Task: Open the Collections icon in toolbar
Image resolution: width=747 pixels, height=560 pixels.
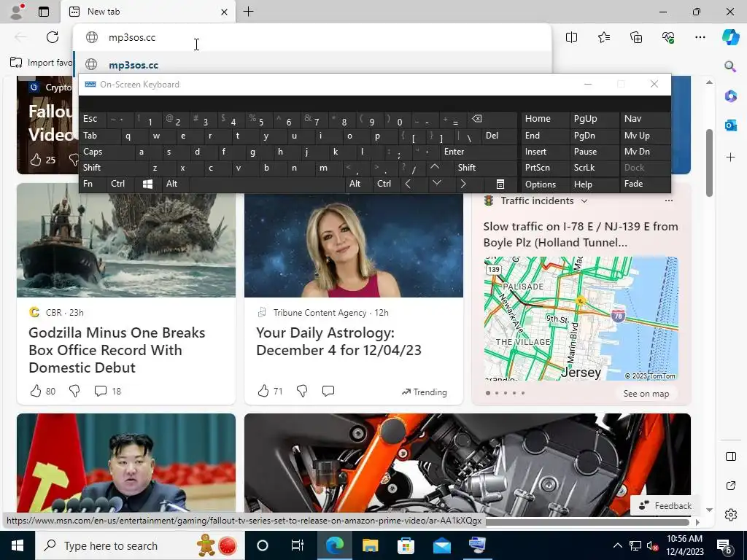Action: point(636,37)
